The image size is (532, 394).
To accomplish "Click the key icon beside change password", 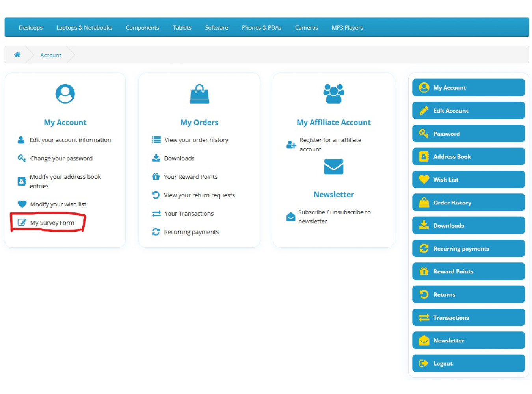I will pos(22,158).
